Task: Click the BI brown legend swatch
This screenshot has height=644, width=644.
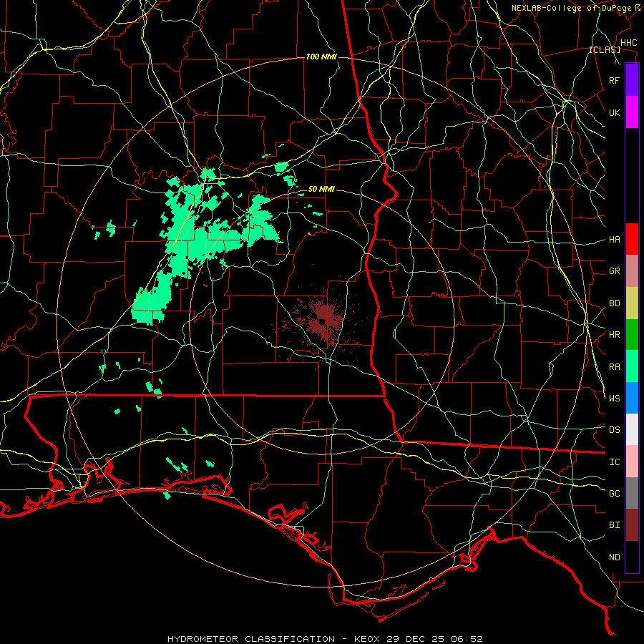Action: 632,525
